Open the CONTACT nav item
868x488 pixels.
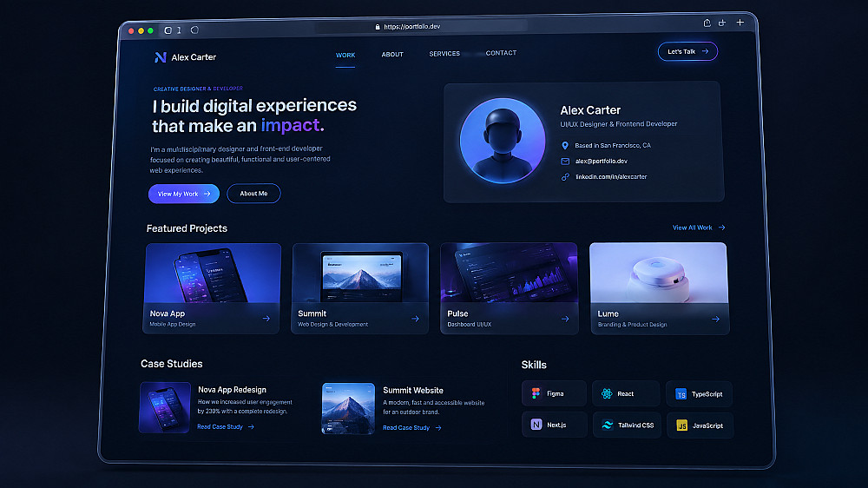tap(501, 53)
